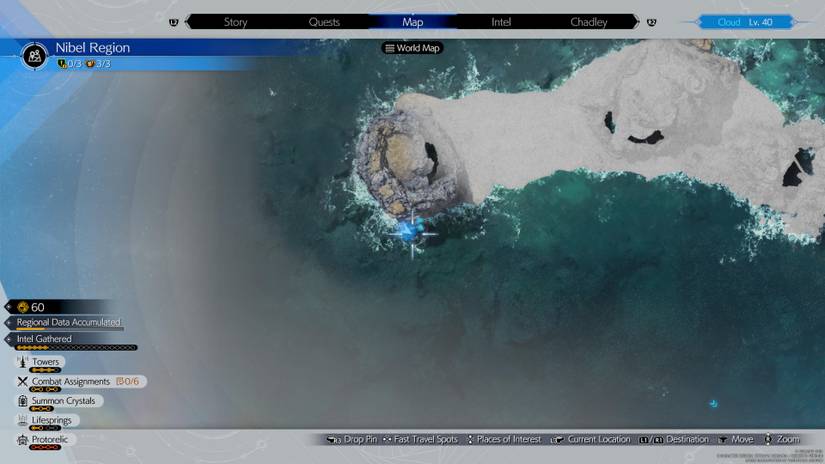Viewport: 825px width, 464px height.
Task: Switch to the Quests tab
Action: tap(324, 22)
